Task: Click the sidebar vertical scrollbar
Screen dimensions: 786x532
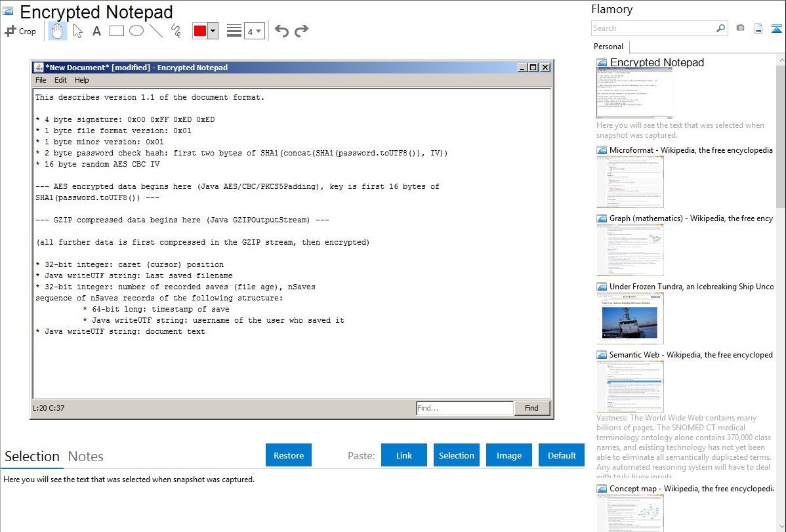Action: (781, 136)
